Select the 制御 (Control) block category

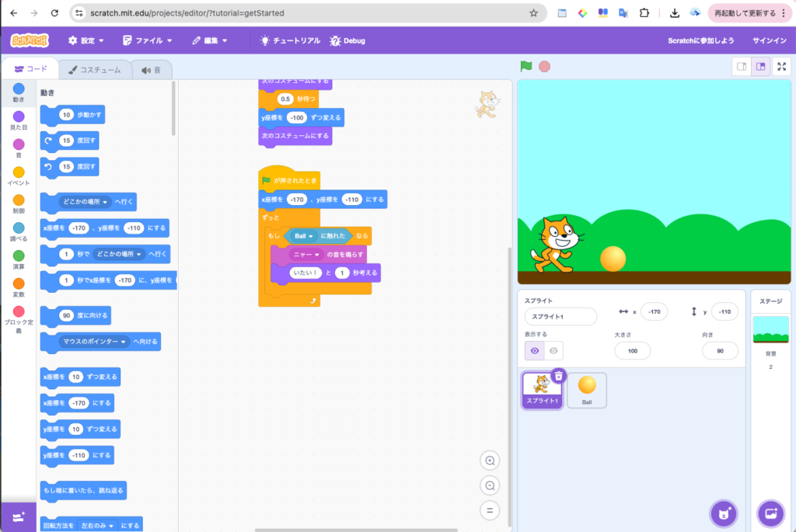pos(19,204)
